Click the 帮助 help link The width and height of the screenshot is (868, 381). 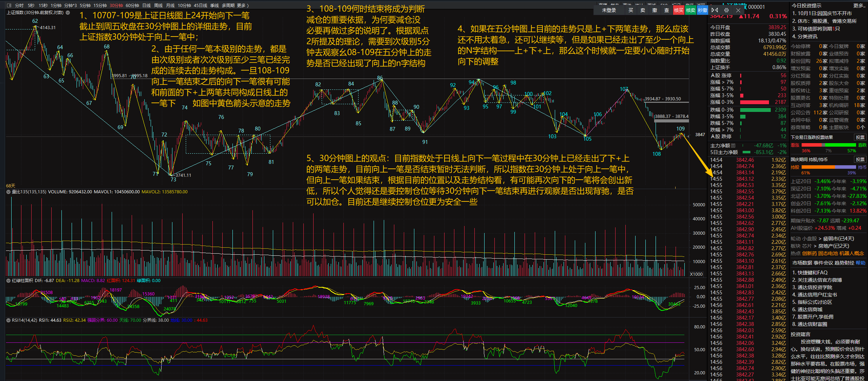click(860, 263)
